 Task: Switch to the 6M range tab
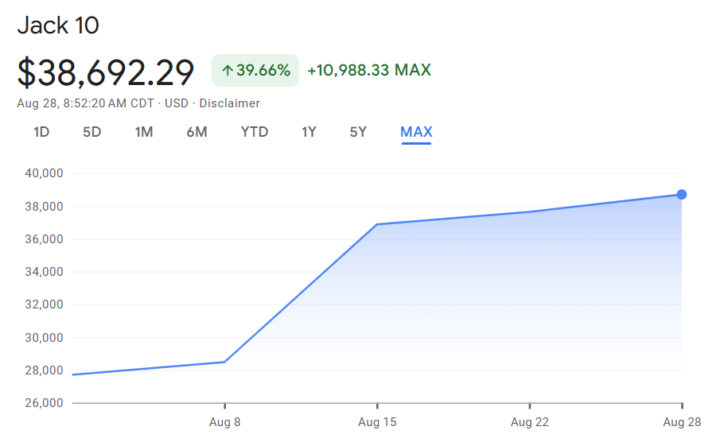[x=197, y=132]
